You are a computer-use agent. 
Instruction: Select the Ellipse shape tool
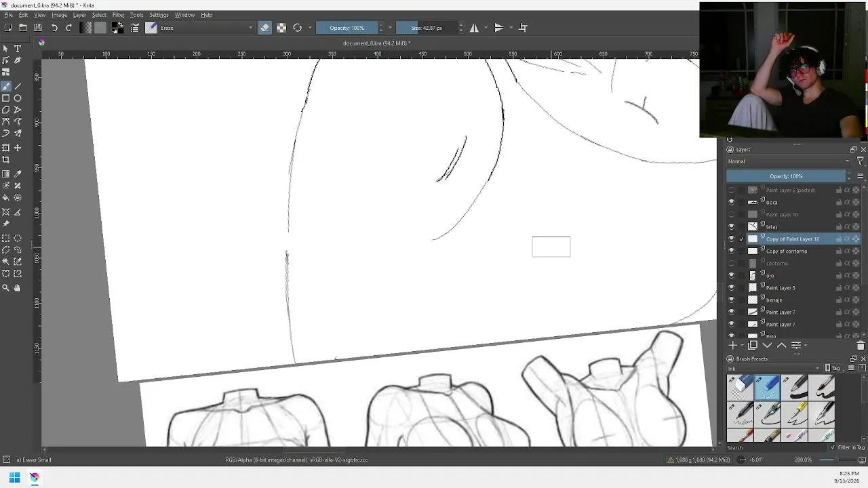18,98
